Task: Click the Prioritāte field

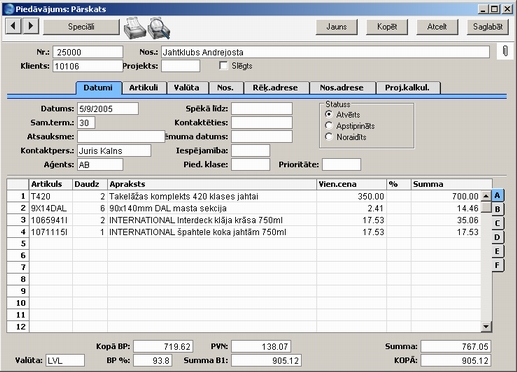Action: tap(341, 165)
